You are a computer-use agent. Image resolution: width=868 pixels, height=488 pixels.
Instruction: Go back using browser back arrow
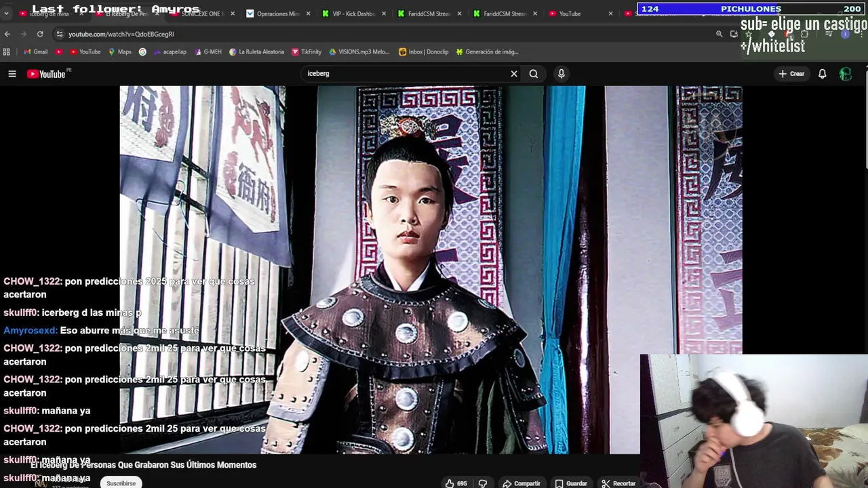pyautogui.click(x=7, y=34)
